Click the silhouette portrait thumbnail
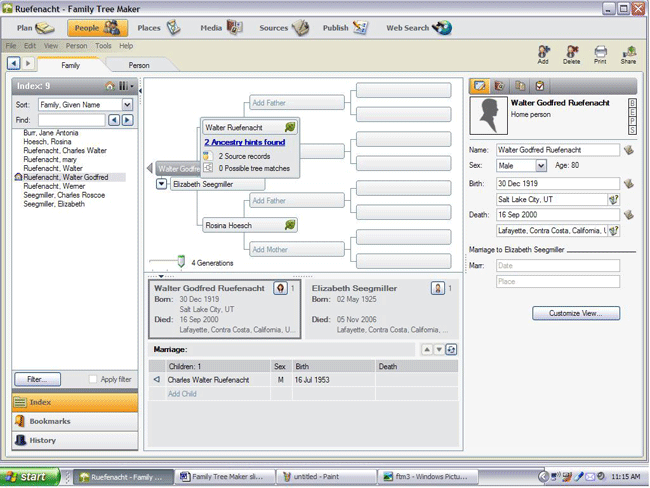 [x=488, y=116]
